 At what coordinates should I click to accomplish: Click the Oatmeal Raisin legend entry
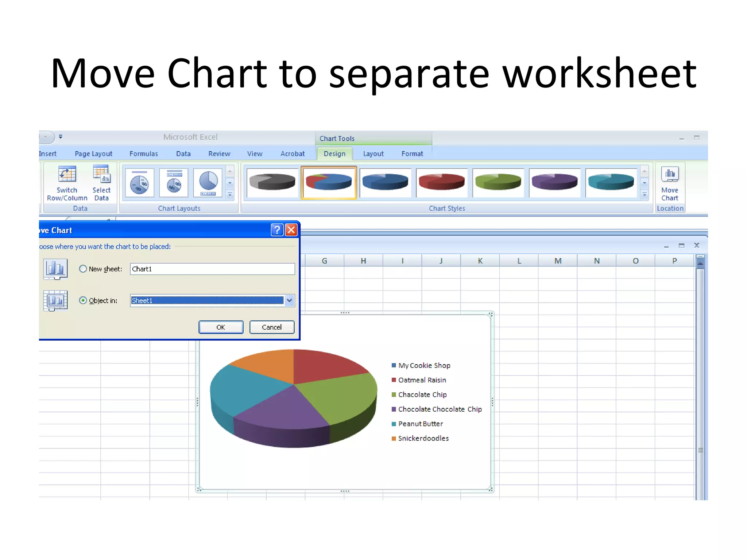[419, 380]
